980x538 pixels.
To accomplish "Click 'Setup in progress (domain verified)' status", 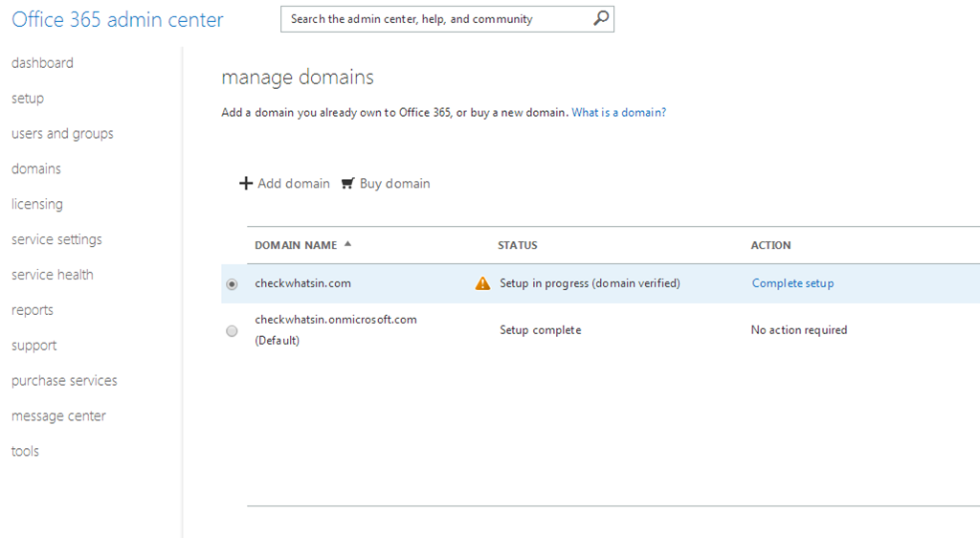I will (590, 283).
